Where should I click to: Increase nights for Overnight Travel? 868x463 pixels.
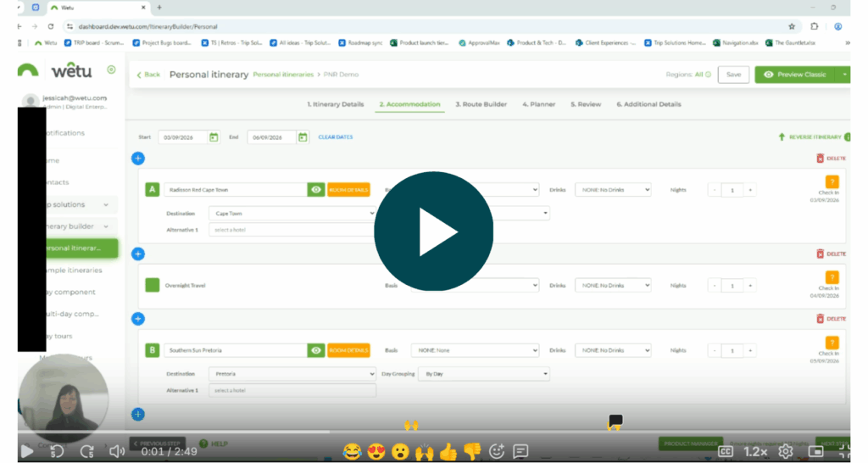click(x=750, y=286)
